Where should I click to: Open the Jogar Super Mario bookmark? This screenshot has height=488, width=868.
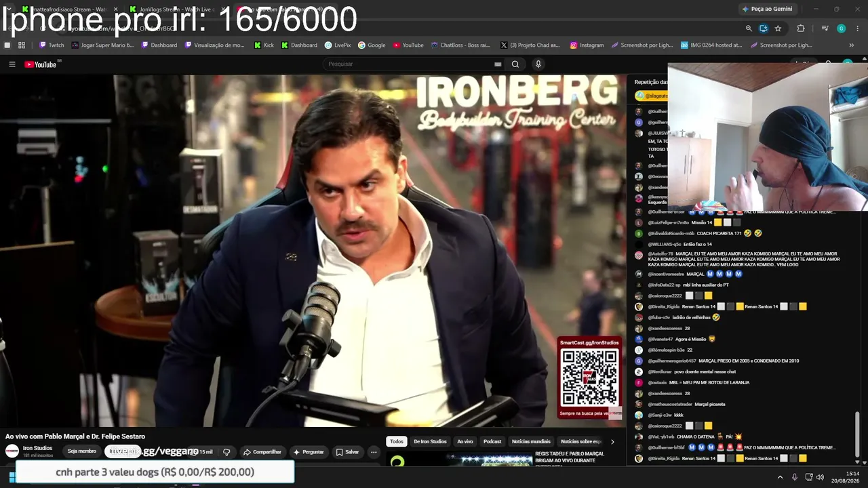(x=102, y=45)
